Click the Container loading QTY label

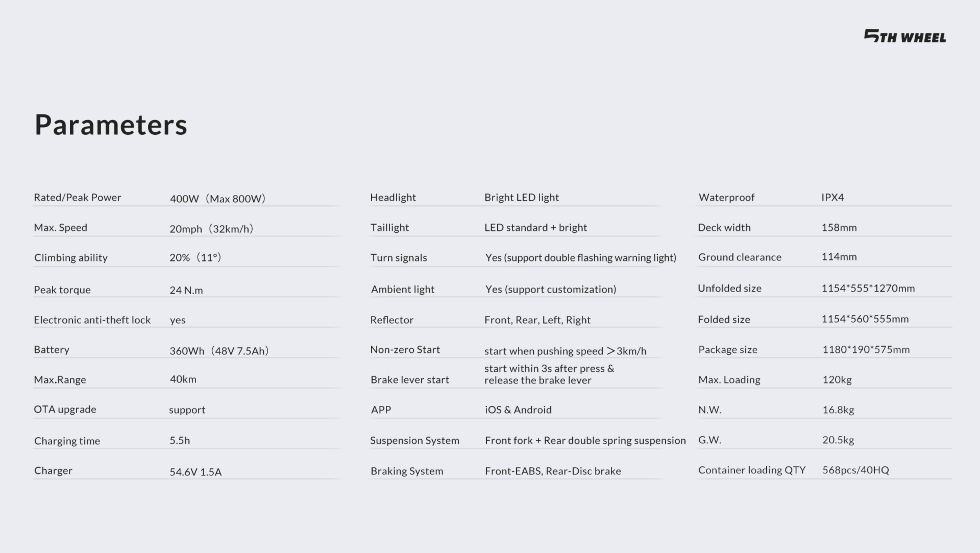click(x=751, y=471)
